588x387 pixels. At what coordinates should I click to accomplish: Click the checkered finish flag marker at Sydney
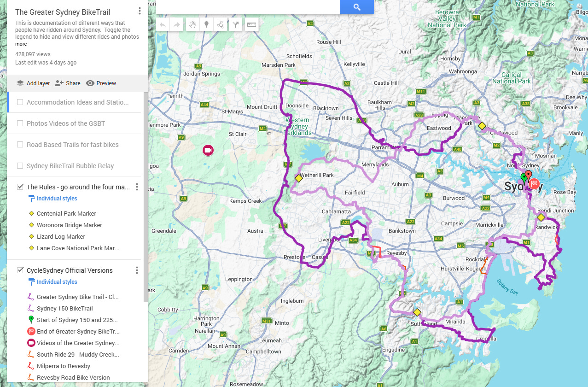(535, 184)
